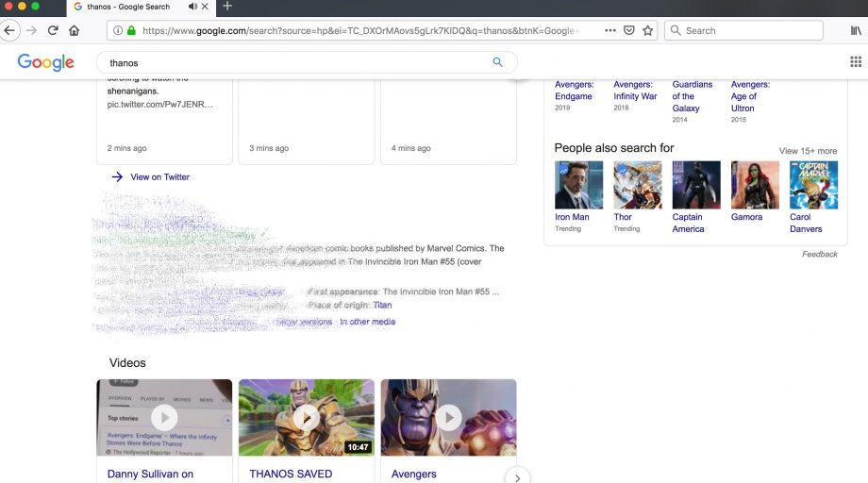This screenshot has width=868, height=483.
Task: Show site information icon in address bar
Action: click(118, 30)
